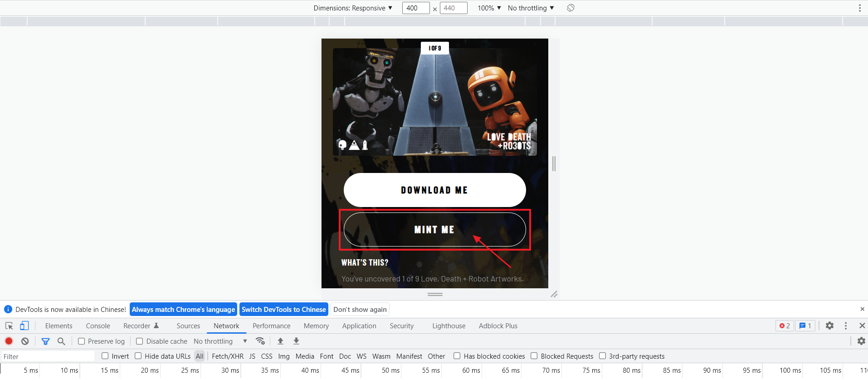Open network panel settings gear
868x380 pixels.
[x=861, y=341]
